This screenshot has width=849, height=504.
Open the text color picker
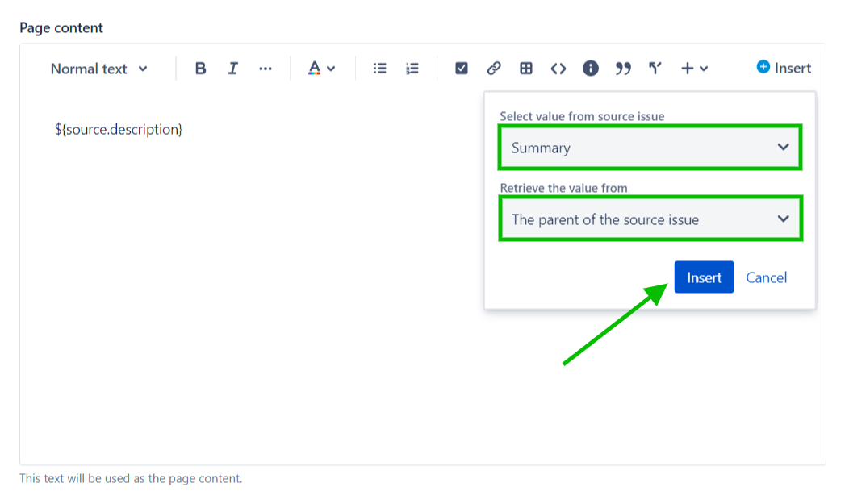click(321, 69)
